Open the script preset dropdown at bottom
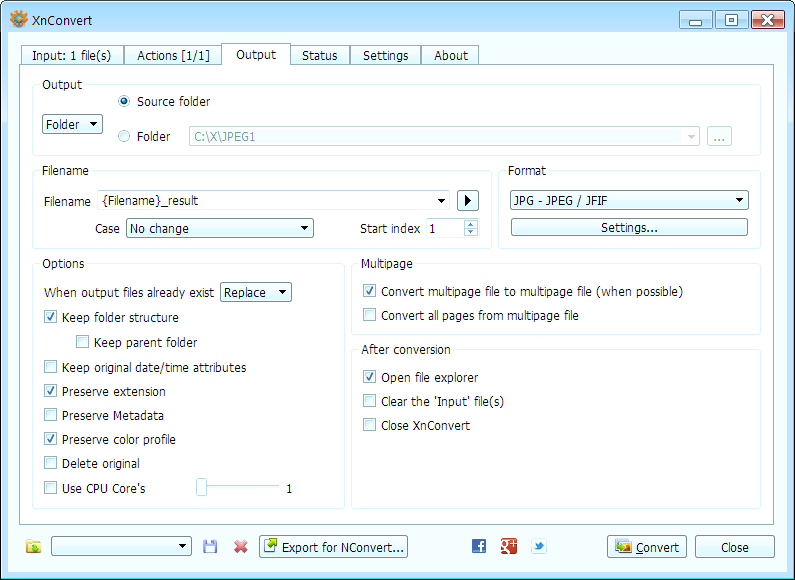The height and width of the screenshot is (580, 795). 121,547
